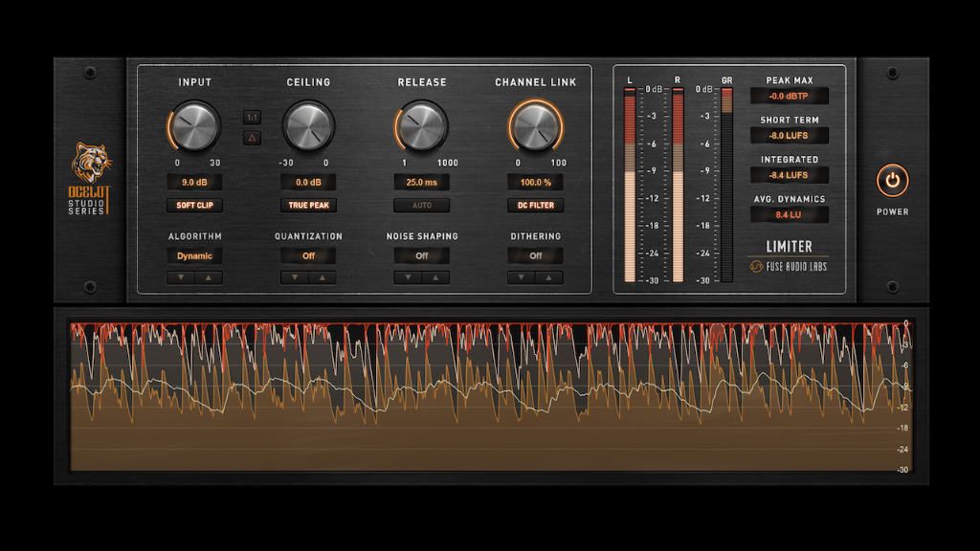Screen dimensions: 980x551
Task: Open the Quantization selector showing Off
Action: [308, 255]
